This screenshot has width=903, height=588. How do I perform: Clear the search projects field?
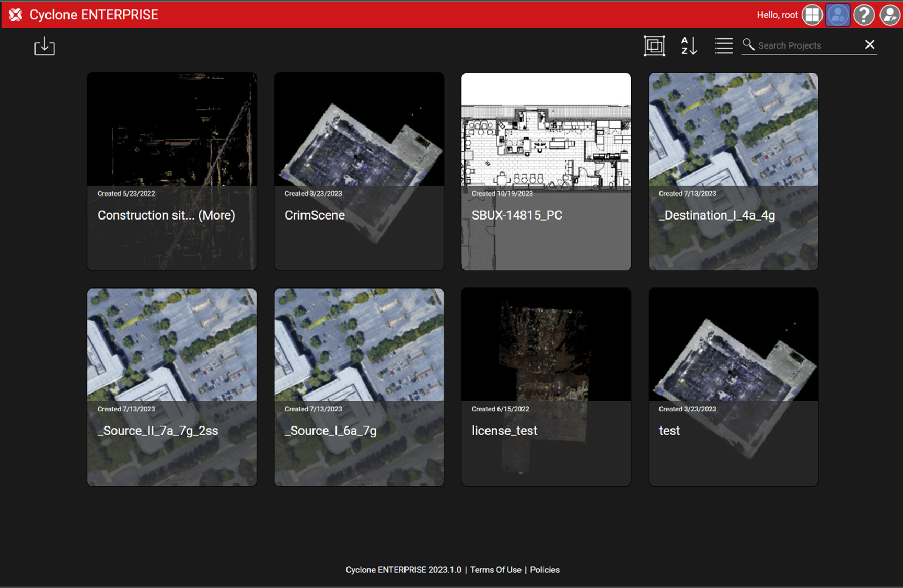(x=870, y=45)
